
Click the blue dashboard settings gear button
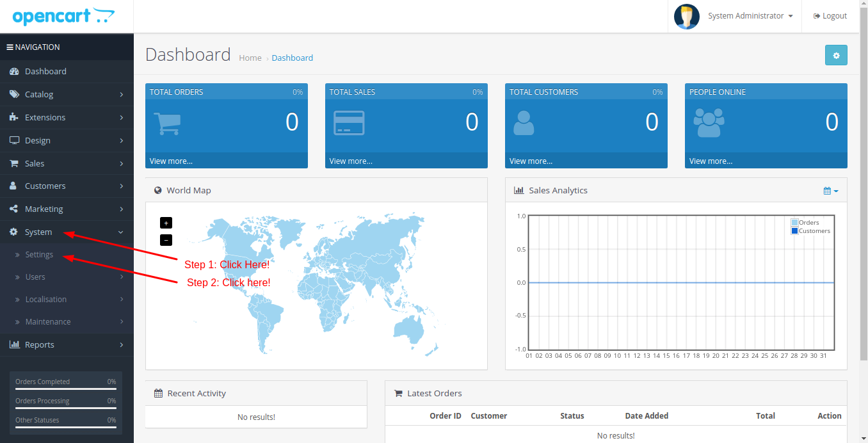point(836,55)
